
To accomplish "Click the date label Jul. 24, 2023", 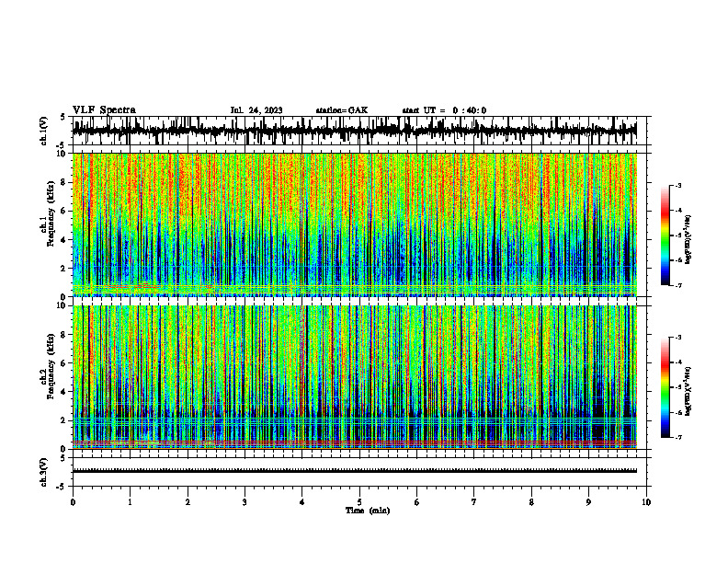I will click(256, 110).
